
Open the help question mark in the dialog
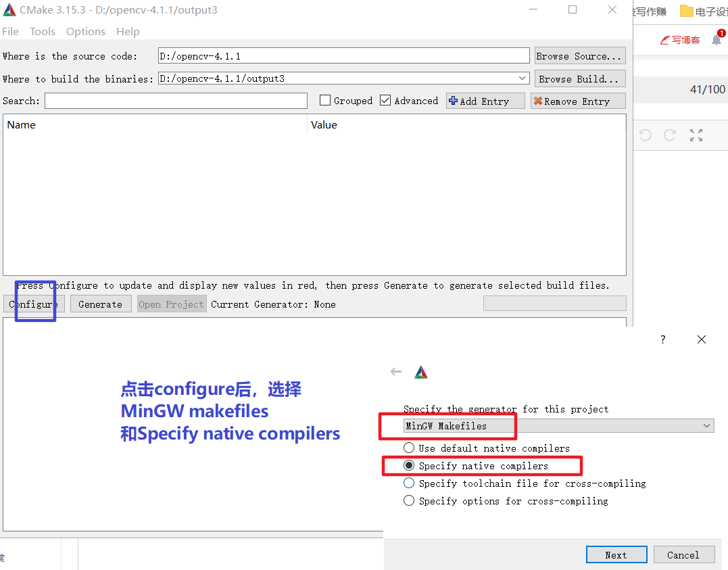[662, 339]
